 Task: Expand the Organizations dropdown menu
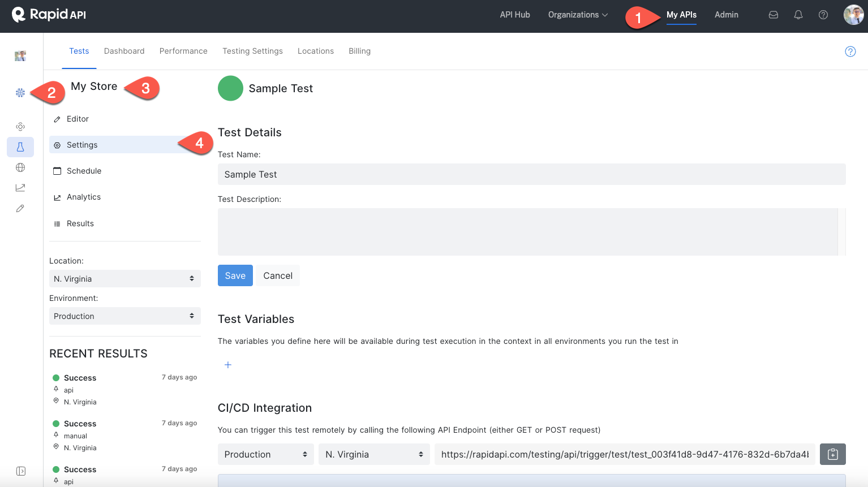click(x=578, y=15)
